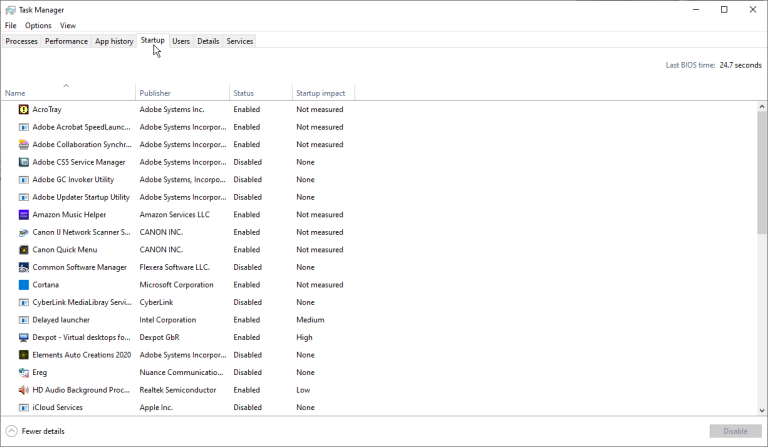Image resolution: width=768 pixels, height=447 pixels.
Task: Open the Services tab
Action: 239,41
